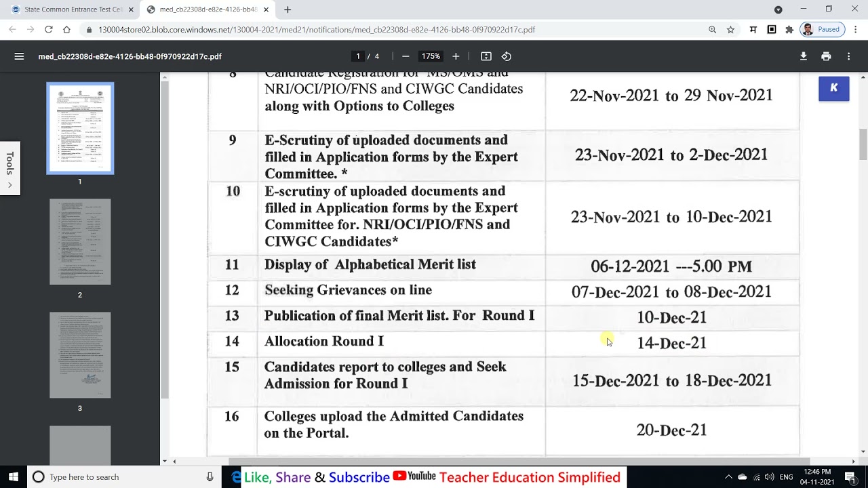
Task: Rotate the PDF counterclockwise
Action: click(507, 56)
